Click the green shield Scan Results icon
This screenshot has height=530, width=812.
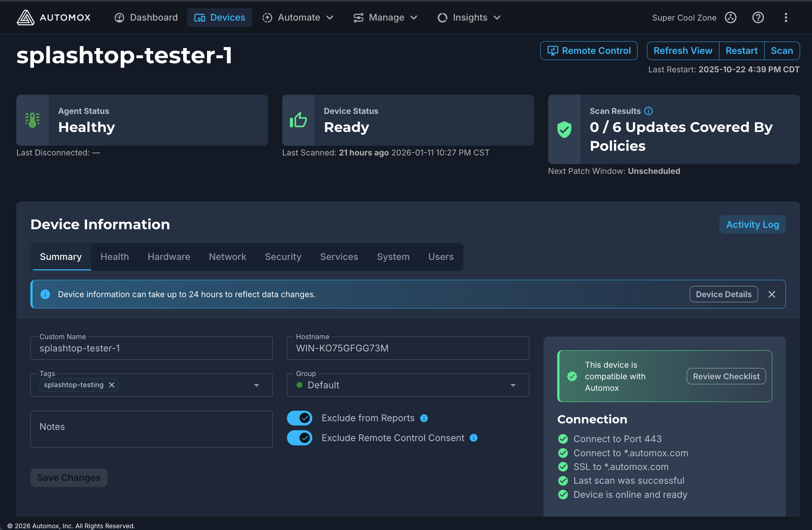click(564, 129)
